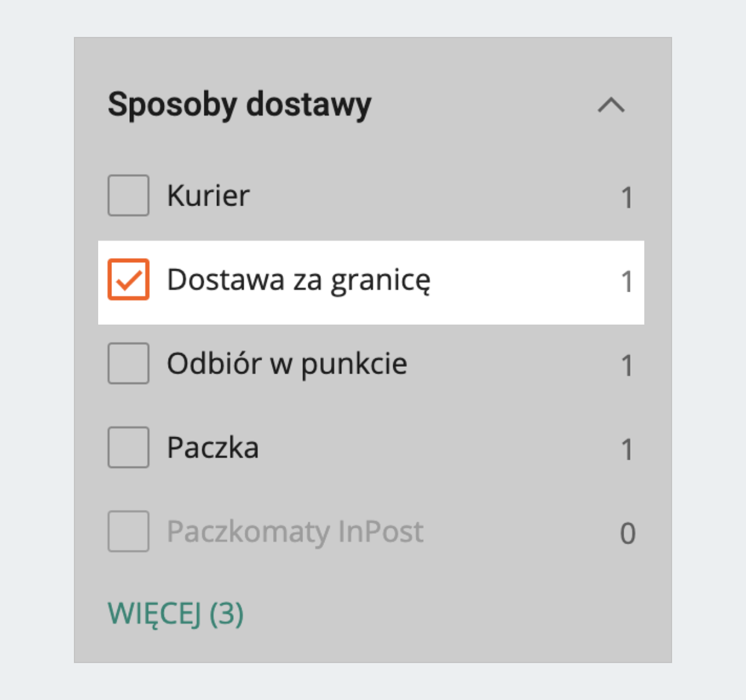The height and width of the screenshot is (700, 746).
Task: Click the count number beside Paczka
Action: pos(627,449)
